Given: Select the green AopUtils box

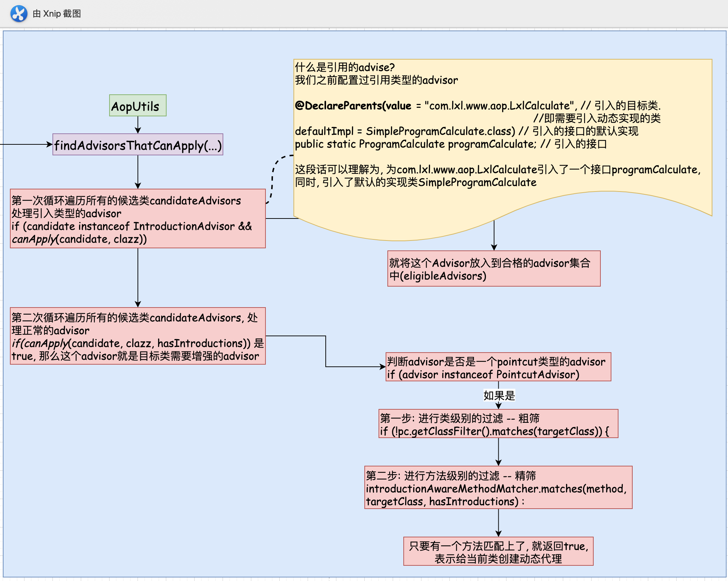Looking at the screenshot, I should pyautogui.click(x=138, y=105).
